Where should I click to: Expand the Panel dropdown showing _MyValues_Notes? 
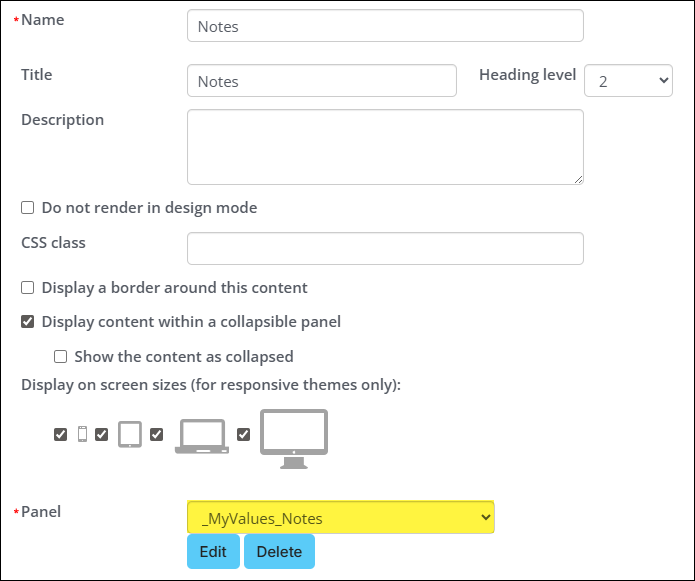point(340,517)
